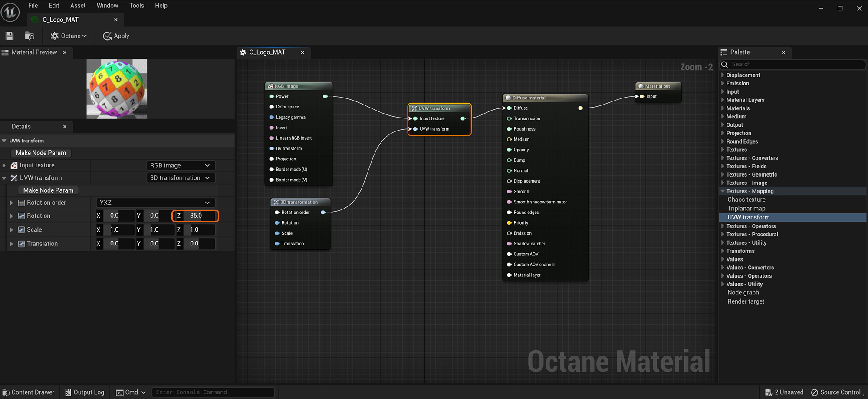The width and height of the screenshot is (868, 399).
Task: Close the Details panel tab
Action: [x=65, y=127]
